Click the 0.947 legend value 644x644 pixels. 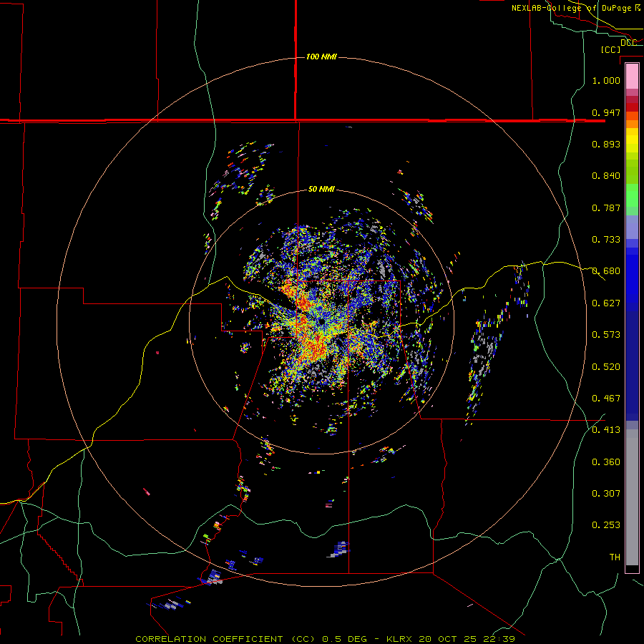point(606,112)
